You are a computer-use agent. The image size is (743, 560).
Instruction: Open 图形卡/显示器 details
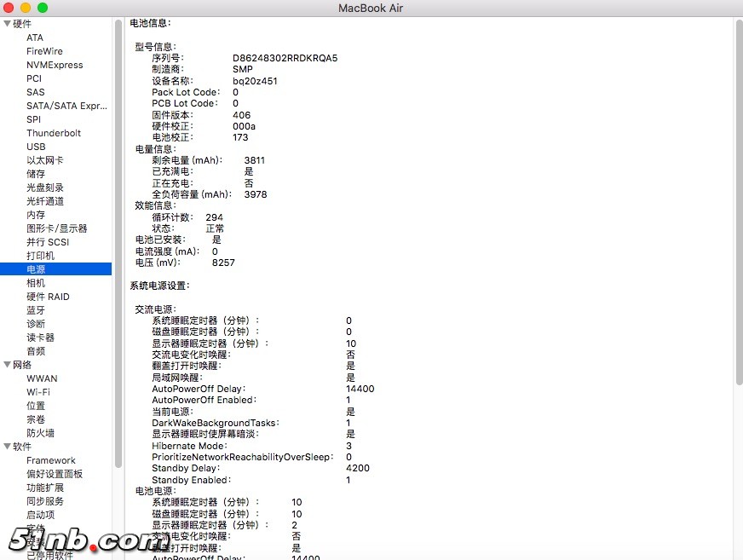point(56,228)
